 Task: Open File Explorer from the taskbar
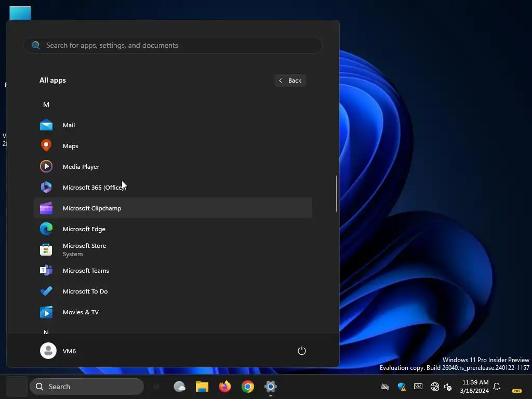(202, 387)
